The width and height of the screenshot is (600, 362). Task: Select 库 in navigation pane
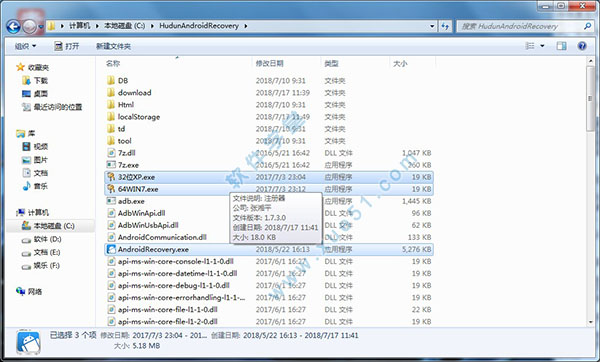pos(26,133)
